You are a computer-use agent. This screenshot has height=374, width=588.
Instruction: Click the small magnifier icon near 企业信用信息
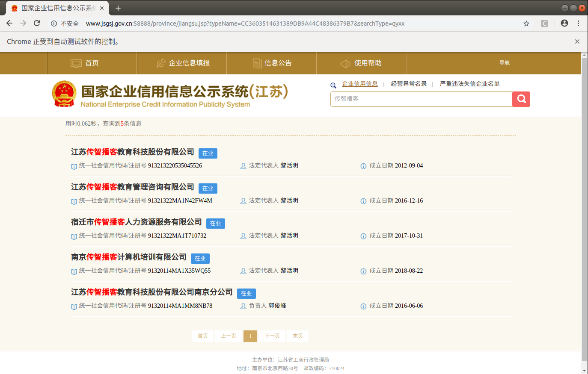[x=333, y=85]
